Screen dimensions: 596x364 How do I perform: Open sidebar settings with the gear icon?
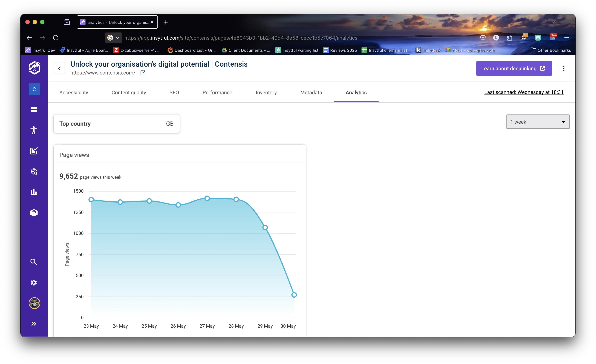pyautogui.click(x=34, y=282)
